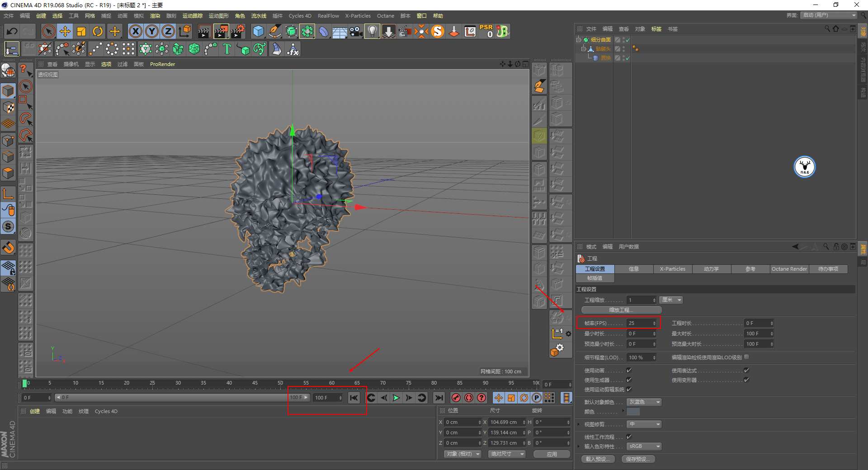The height and width of the screenshot is (470, 868).
Task: Select the Lasso Selection tool icon
Action: 26,119
